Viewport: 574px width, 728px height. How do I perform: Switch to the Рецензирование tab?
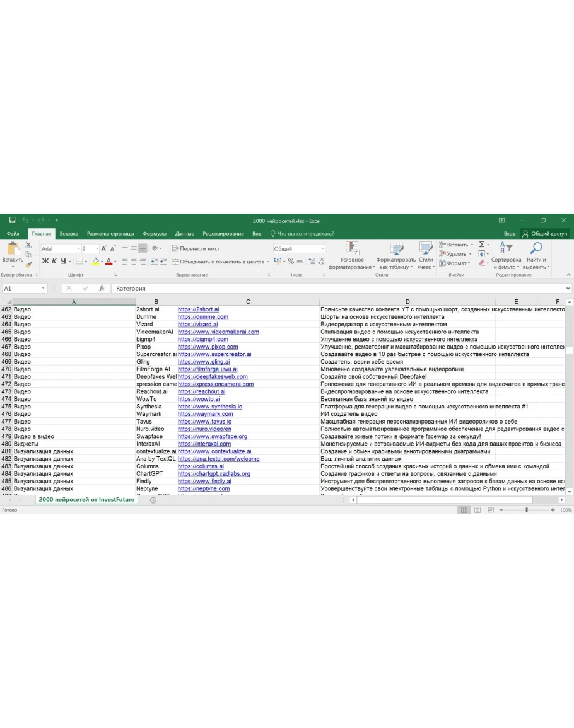click(223, 234)
